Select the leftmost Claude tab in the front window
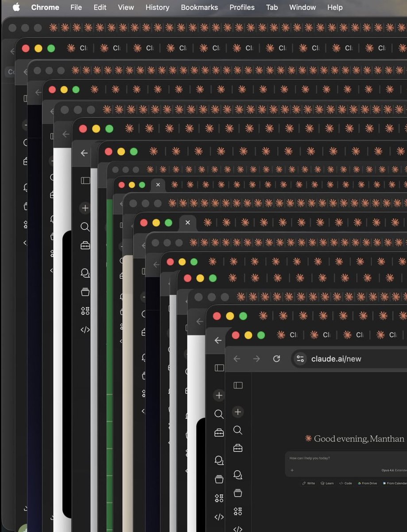This screenshot has height=532, width=407. (x=287, y=335)
